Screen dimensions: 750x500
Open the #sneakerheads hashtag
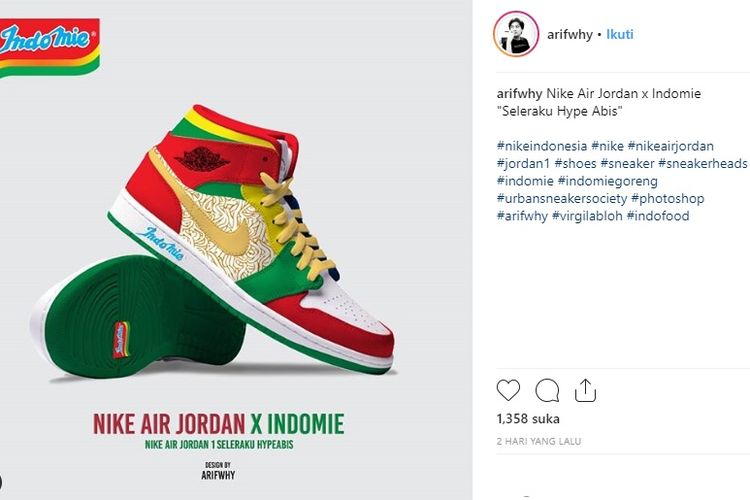click(703, 164)
